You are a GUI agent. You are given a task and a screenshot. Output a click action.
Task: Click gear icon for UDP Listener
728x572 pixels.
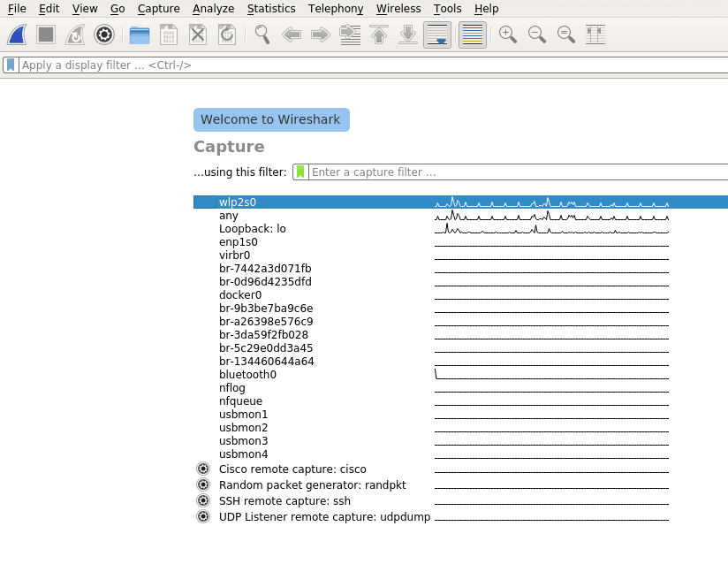point(203,516)
